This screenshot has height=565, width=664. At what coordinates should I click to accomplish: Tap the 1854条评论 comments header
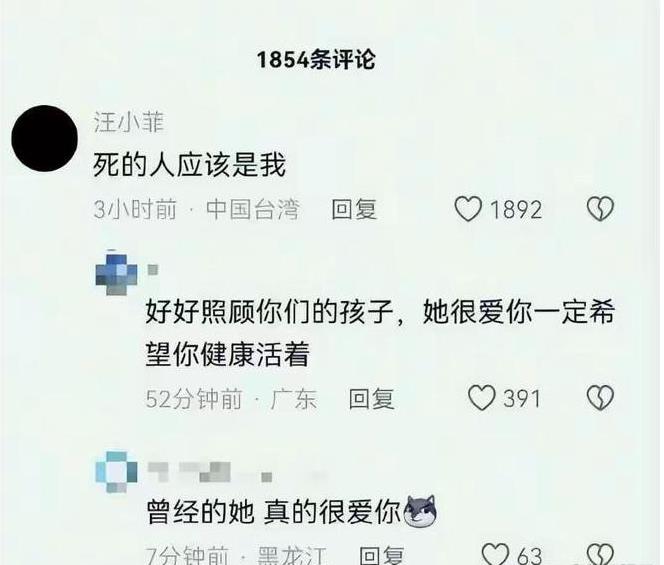[x=316, y=59]
